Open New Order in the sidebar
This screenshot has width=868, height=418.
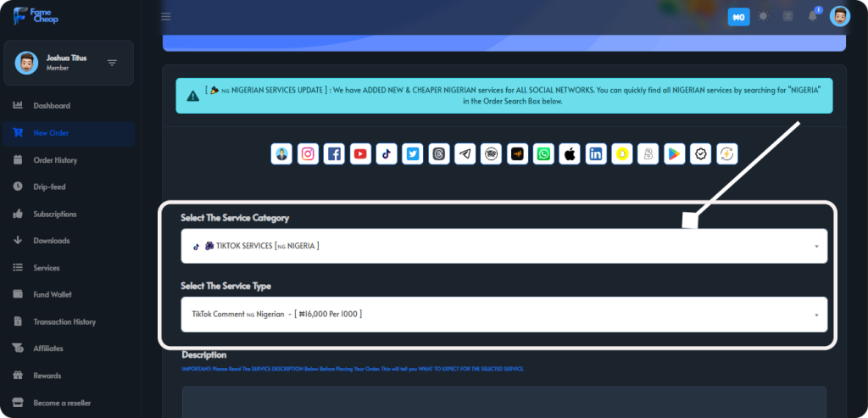pos(69,133)
